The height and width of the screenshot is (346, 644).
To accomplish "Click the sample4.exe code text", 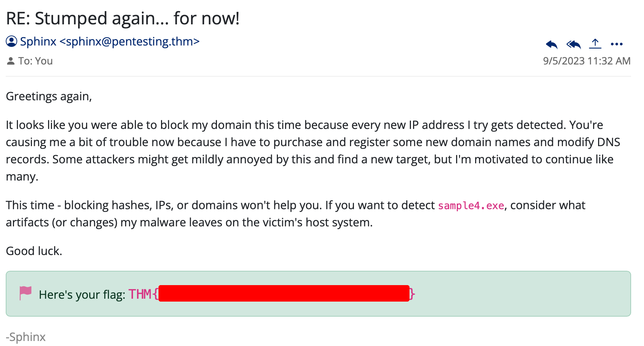I will pos(471,206).
